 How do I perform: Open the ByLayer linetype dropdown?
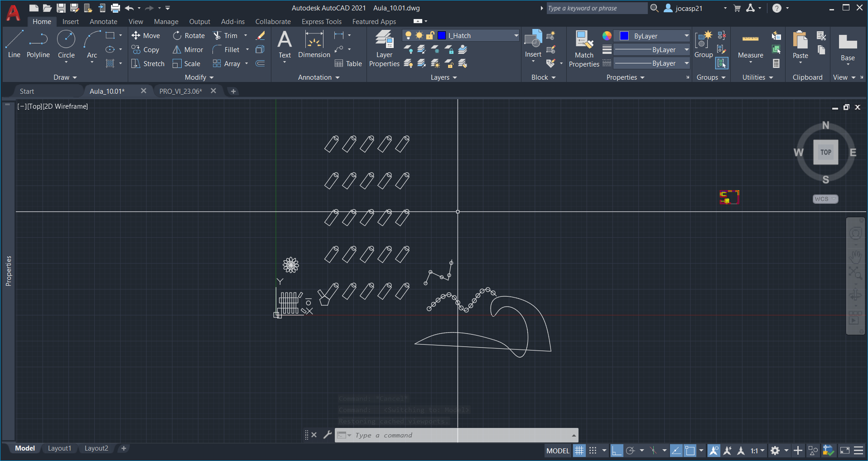pos(686,63)
